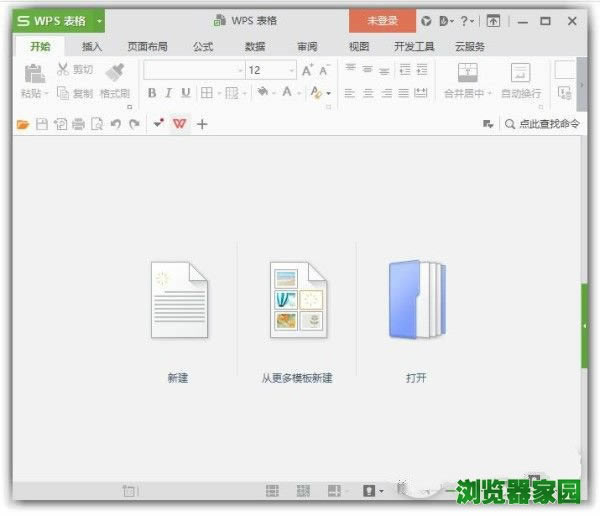The image size is (600, 516).
Task: Add new tab with plus icon
Action: tap(202, 124)
